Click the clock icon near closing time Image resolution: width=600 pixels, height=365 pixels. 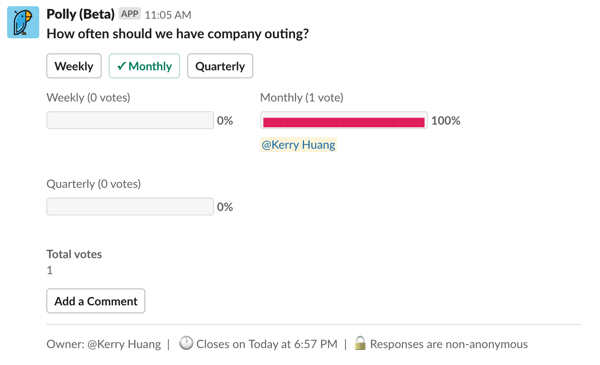coord(186,343)
